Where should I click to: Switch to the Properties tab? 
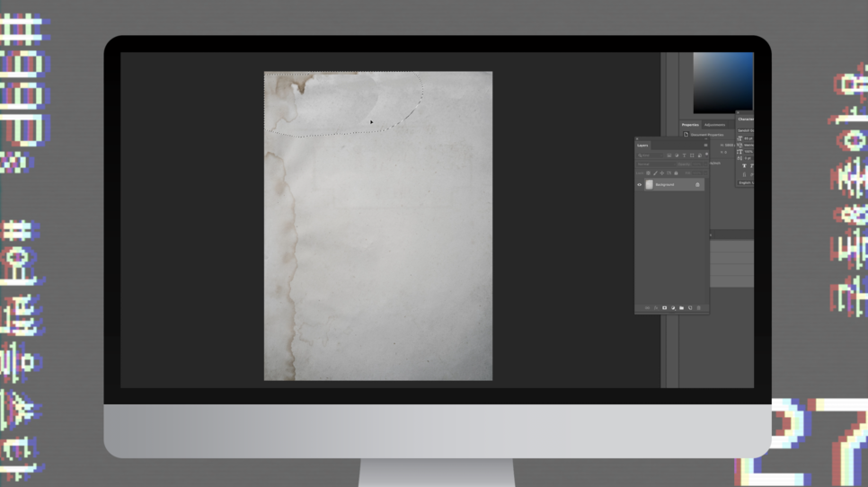pos(690,125)
